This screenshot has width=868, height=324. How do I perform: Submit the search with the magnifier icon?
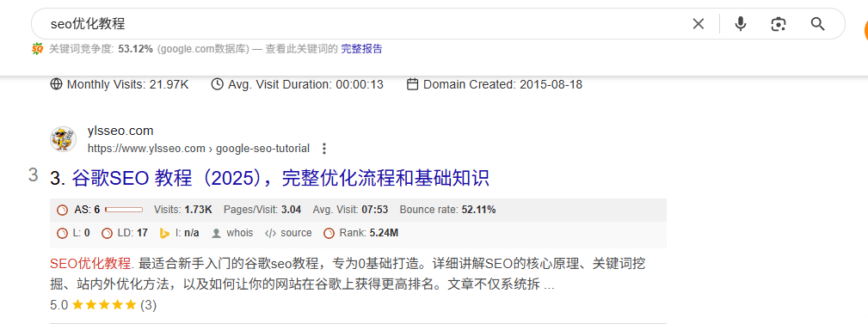[817, 24]
